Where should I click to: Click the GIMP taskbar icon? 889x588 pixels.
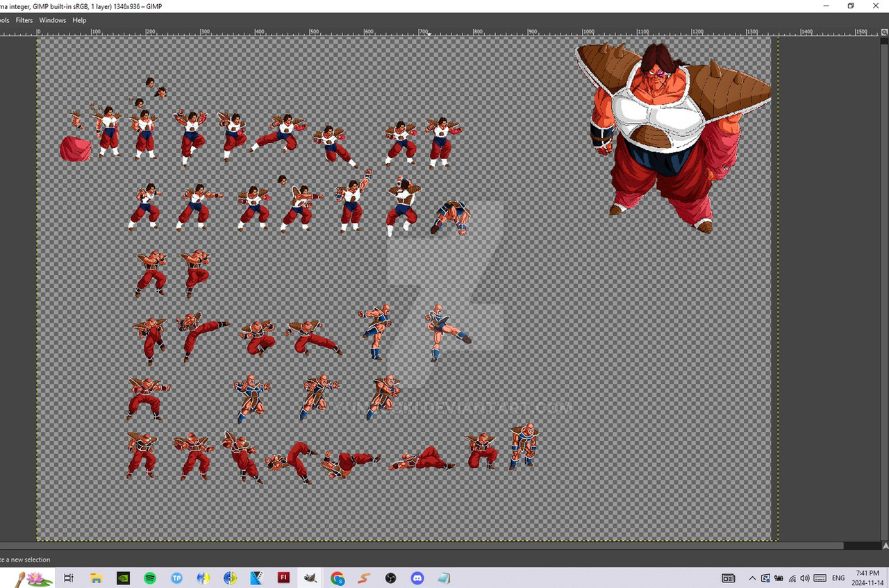[x=310, y=578]
